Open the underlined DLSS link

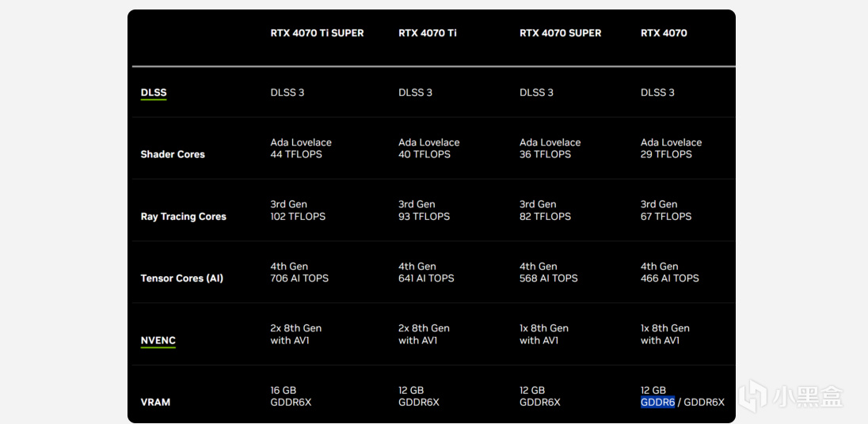[x=154, y=93]
